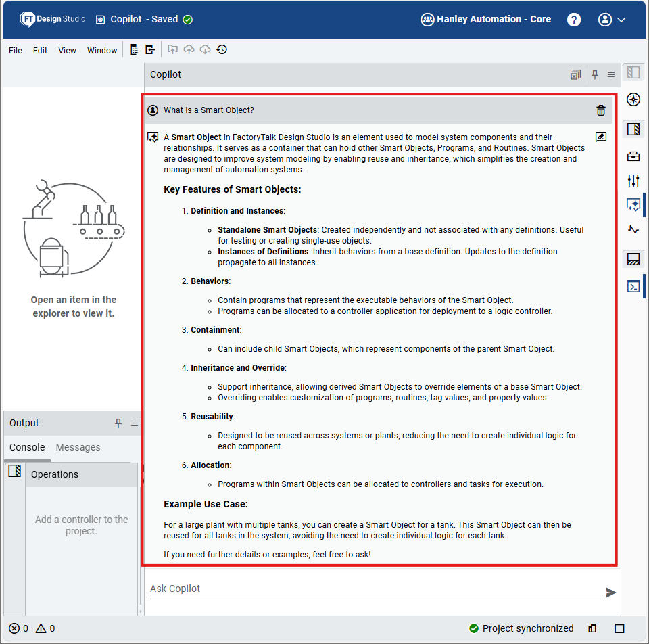
Task: Open the Hanley Automation - Core organization
Action: pos(486,20)
